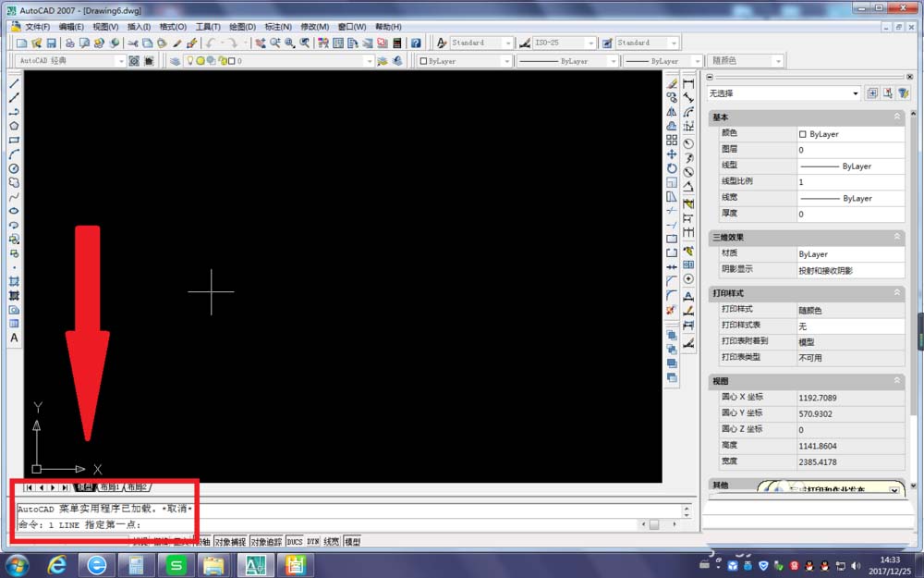The height and width of the screenshot is (578, 924).
Task: Open file explorer folder on taskbar
Action: (213, 565)
